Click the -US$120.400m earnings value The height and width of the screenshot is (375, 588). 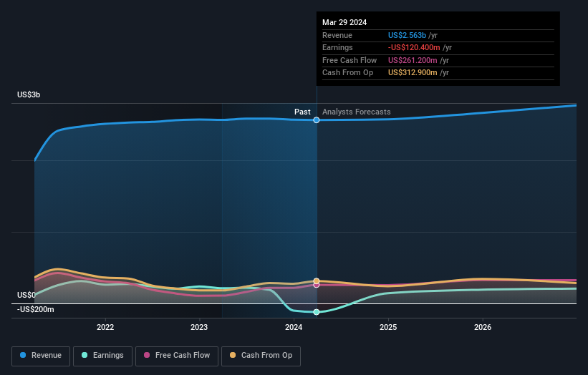click(x=414, y=47)
